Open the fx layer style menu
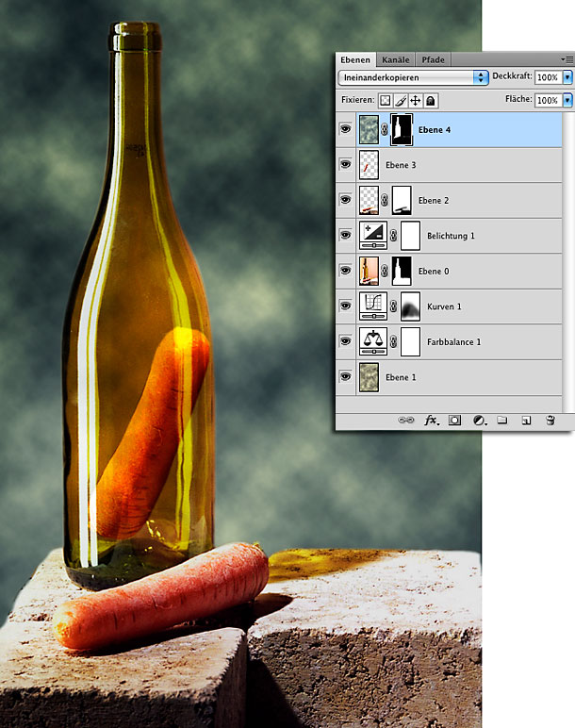 tap(432, 421)
